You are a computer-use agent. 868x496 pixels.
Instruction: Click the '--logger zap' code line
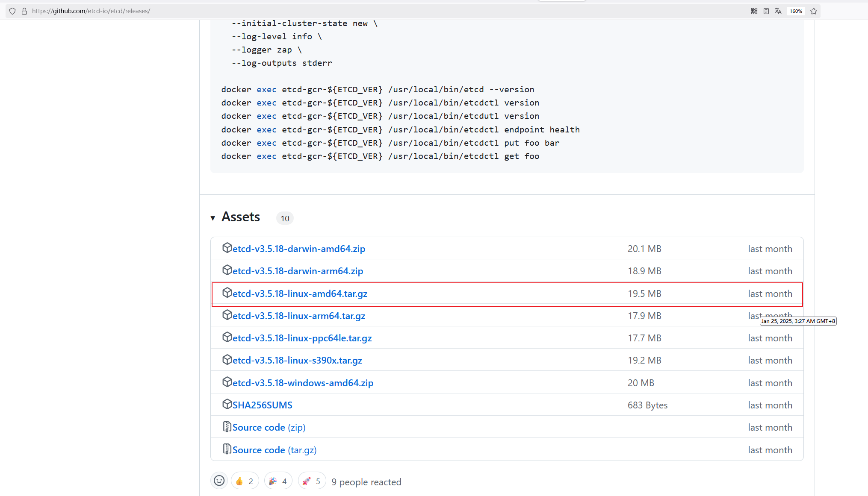[x=267, y=50]
